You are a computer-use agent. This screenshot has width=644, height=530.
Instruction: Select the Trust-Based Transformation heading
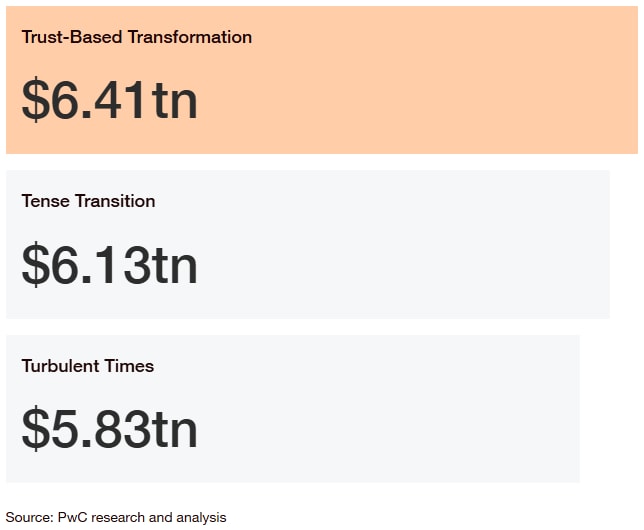137,37
